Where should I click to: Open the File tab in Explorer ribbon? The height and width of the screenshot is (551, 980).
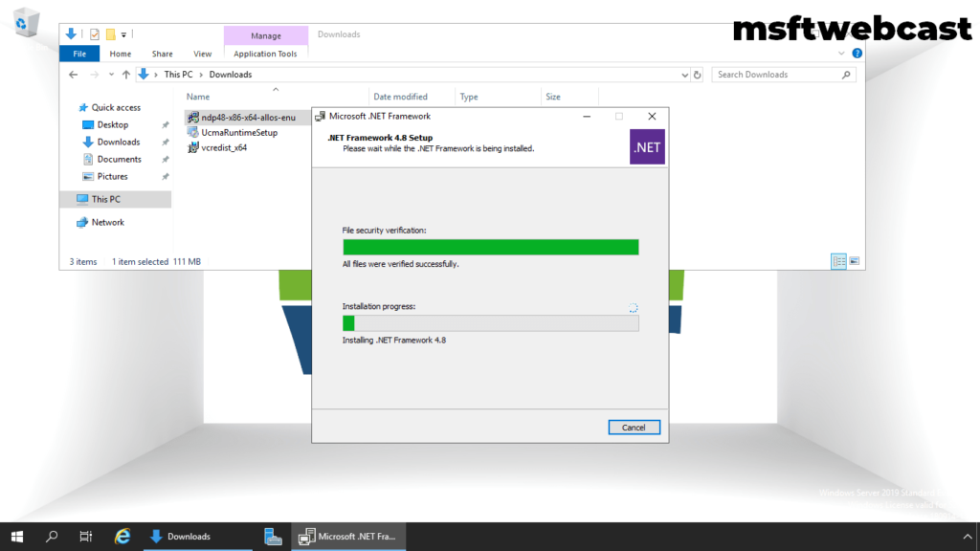(x=79, y=54)
